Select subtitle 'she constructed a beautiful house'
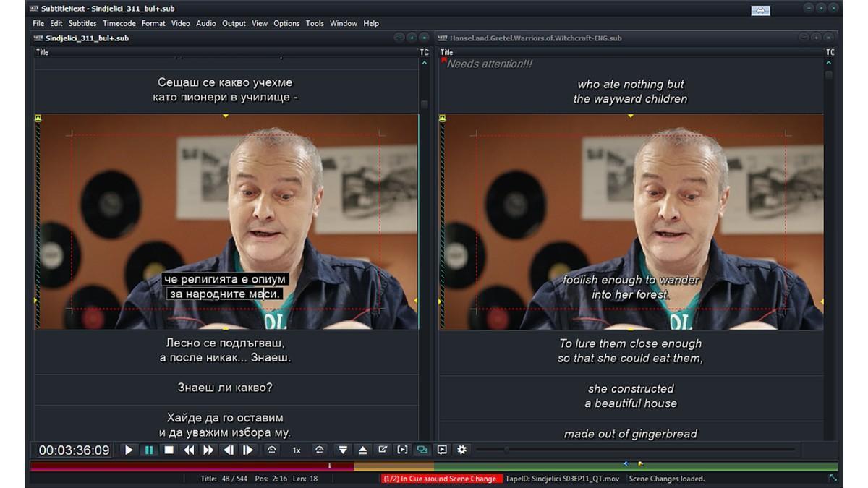 coord(630,395)
